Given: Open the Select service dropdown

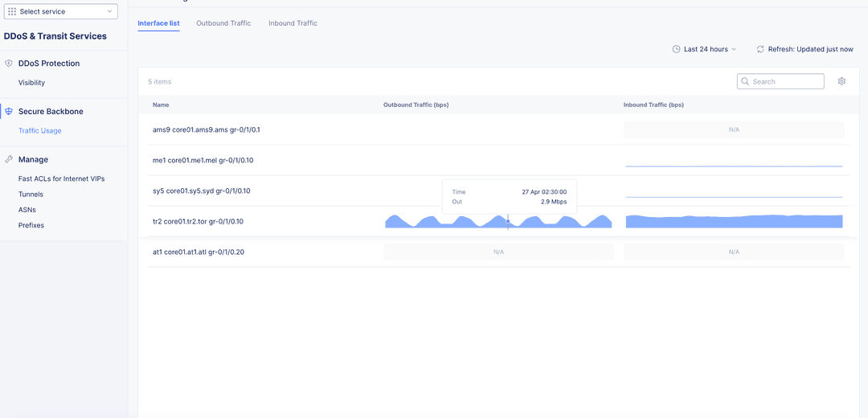Looking at the screenshot, I should point(61,11).
